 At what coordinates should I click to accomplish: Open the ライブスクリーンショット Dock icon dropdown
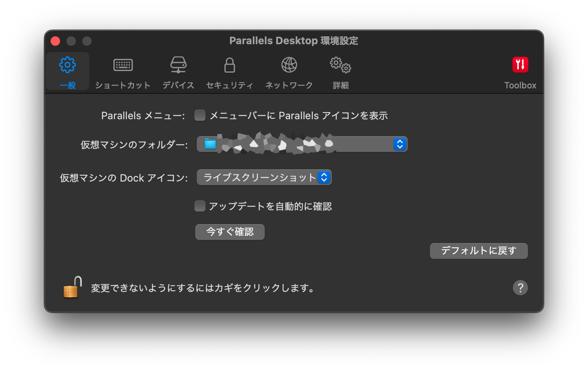pos(264,177)
